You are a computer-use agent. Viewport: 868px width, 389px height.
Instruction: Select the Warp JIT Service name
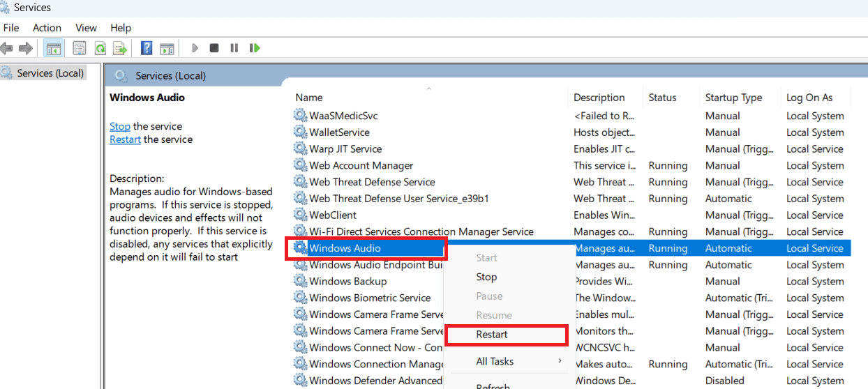[x=345, y=148]
